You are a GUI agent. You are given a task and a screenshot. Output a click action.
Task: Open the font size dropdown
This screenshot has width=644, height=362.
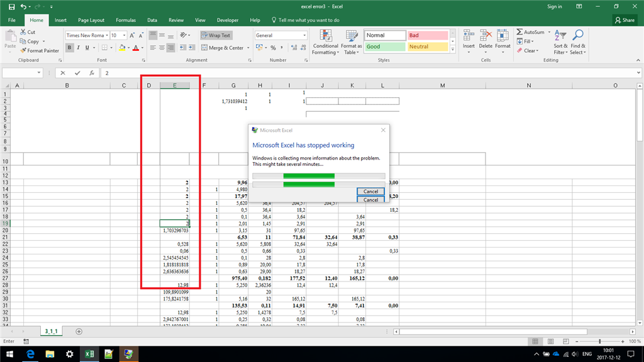[x=124, y=35]
